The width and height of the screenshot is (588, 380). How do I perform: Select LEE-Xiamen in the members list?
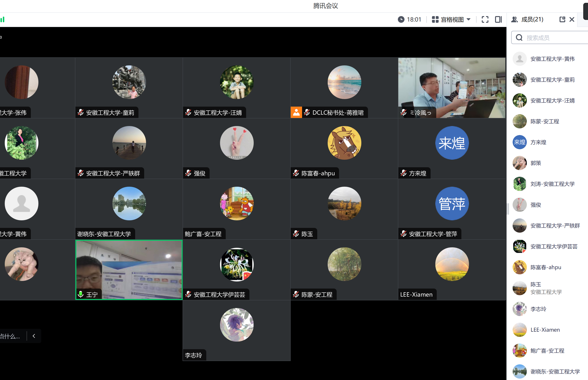pos(545,330)
